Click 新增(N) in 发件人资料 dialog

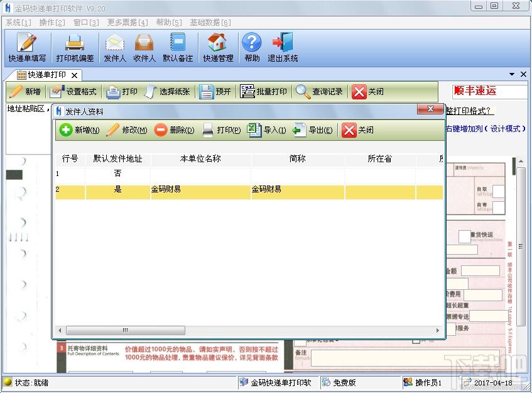pyautogui.click(x=79, y=130)
